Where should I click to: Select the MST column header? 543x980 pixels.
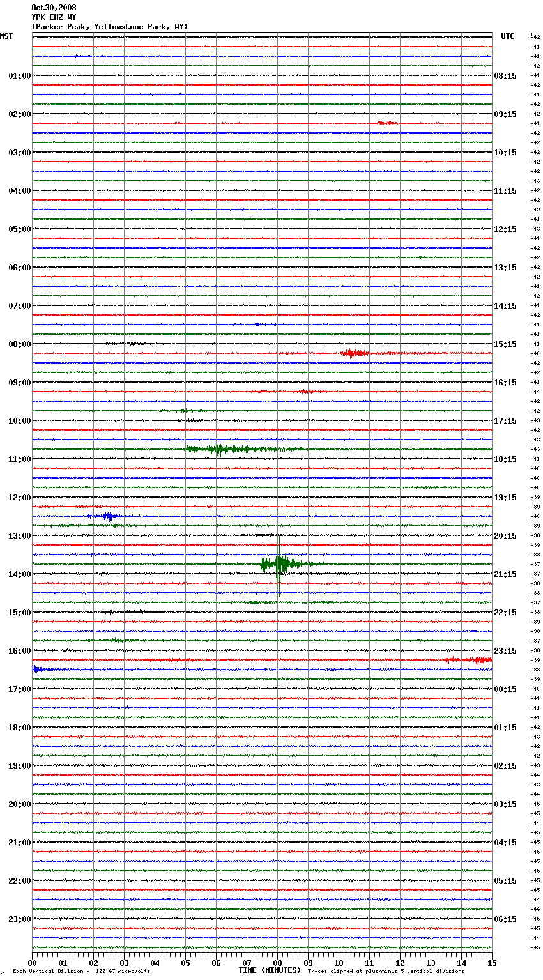tap(6, 36)
